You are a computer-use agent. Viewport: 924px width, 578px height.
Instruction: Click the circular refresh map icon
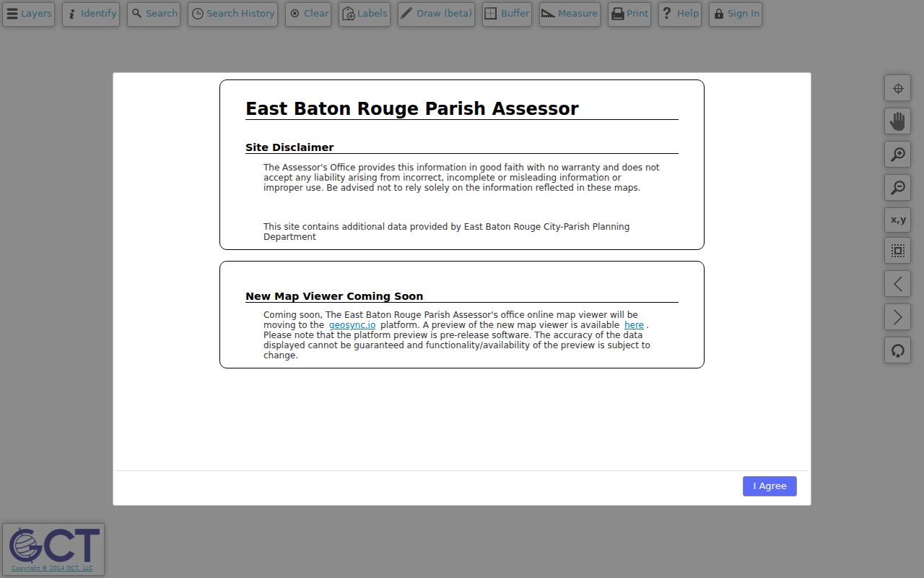coord(898,350)
